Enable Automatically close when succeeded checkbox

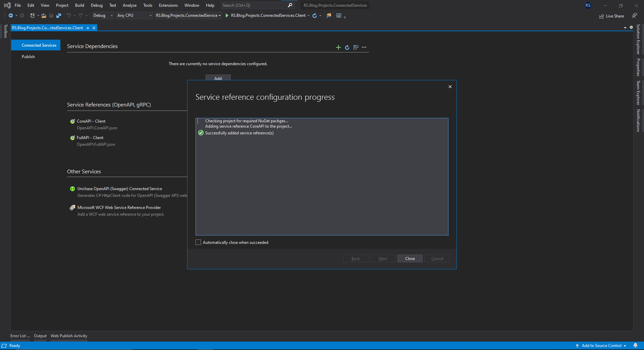(198, 243)
